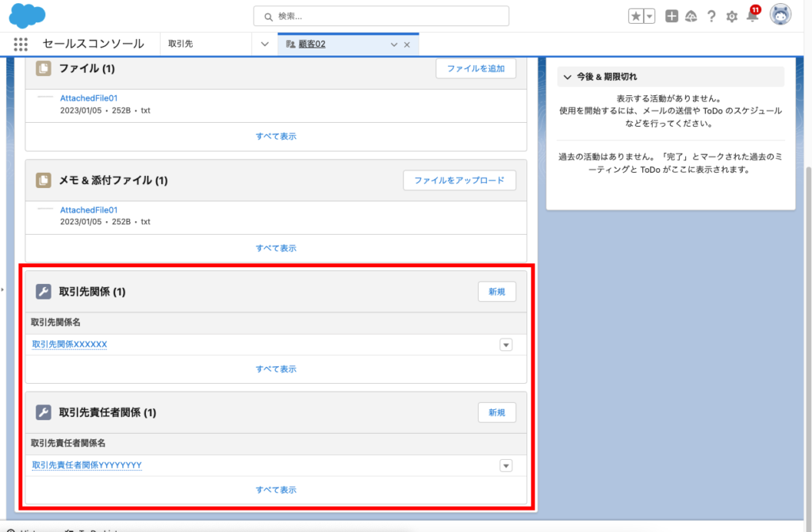Open the 取引先関係XXXXXX record link
The width and height of the screenshot is (812, 532).
70,345
